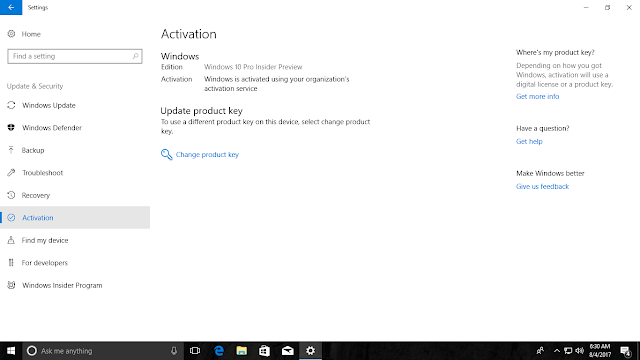The width and height of the screenshot is (640, 360).
Task: Click the magnifier icon in the settings search
Action: (x=135, y=56)
